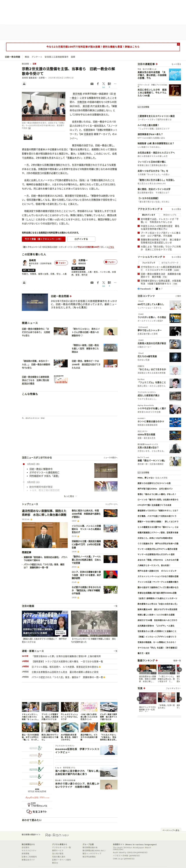Open the アンケート navigation item
Screen dimensions: 186x868
(x=37, y=57)
